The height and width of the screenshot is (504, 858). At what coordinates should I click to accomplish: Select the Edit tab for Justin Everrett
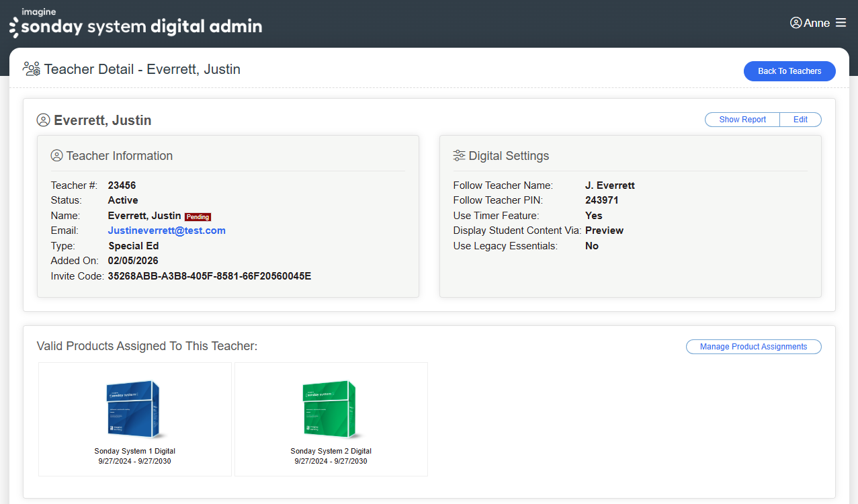click(x=800, y=119)
